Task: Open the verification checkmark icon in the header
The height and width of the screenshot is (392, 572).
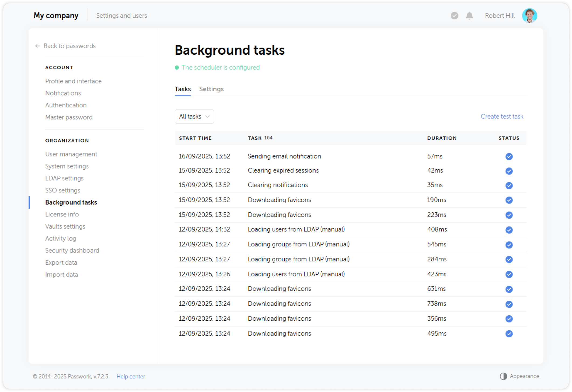Action: tap(454, 16)
